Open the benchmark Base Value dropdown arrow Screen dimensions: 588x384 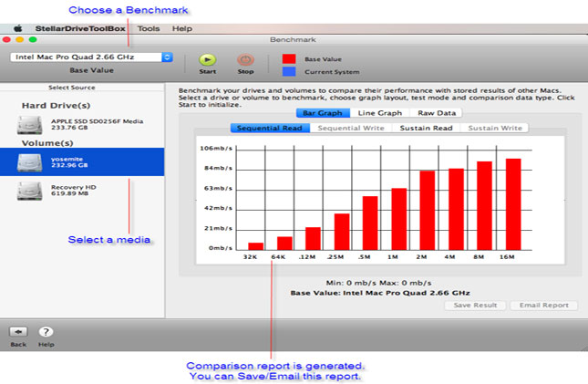[x=167, y=57]
